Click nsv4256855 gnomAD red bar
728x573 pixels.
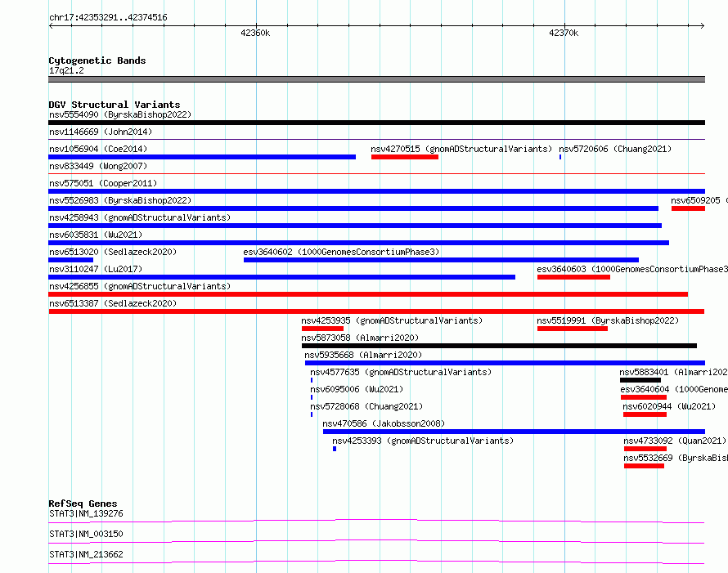pos(368,294)
